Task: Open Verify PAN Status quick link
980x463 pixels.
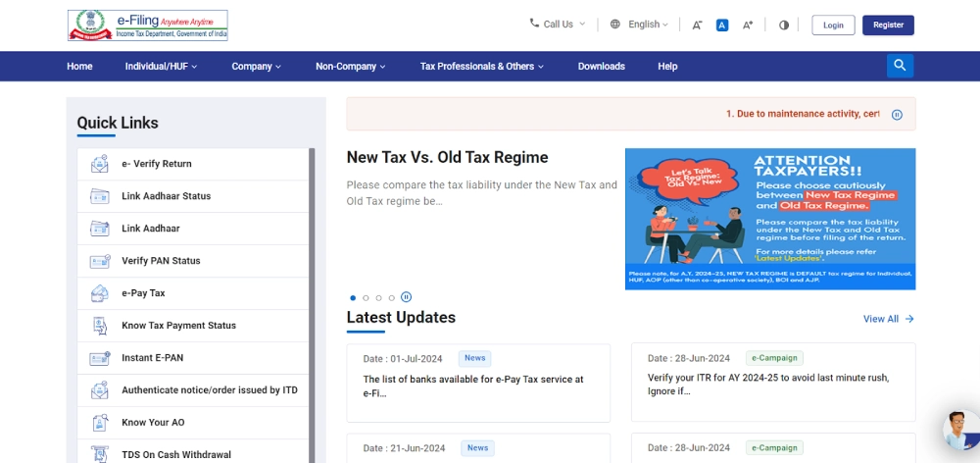Action: pyautogui.click(x=193, y=261)
